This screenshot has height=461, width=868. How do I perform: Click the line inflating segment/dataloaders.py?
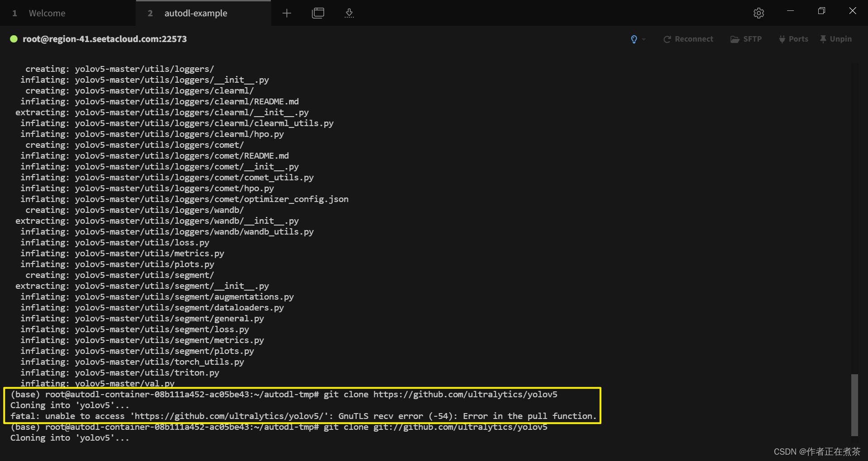click(152, 307)
